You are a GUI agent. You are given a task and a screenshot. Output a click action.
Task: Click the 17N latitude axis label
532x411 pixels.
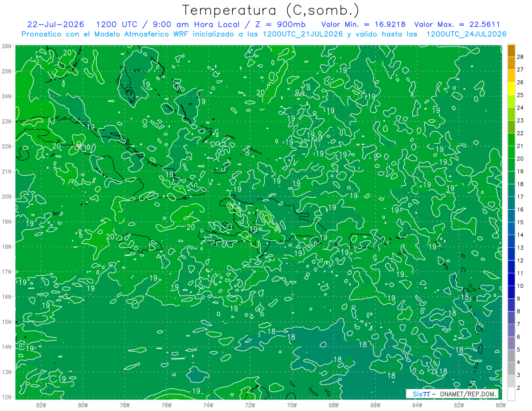click(x=6, y=272)
